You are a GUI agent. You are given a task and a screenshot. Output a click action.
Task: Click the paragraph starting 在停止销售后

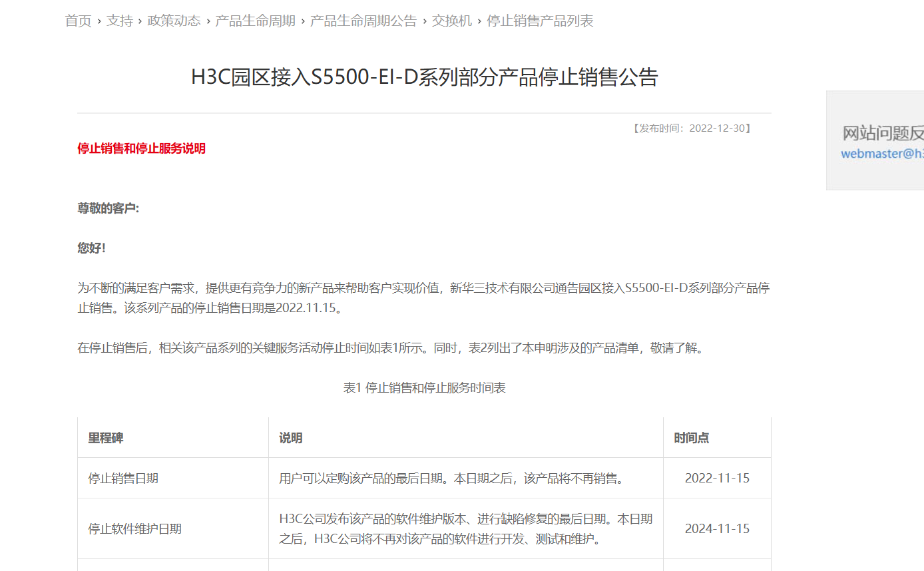tap(391, 347)
